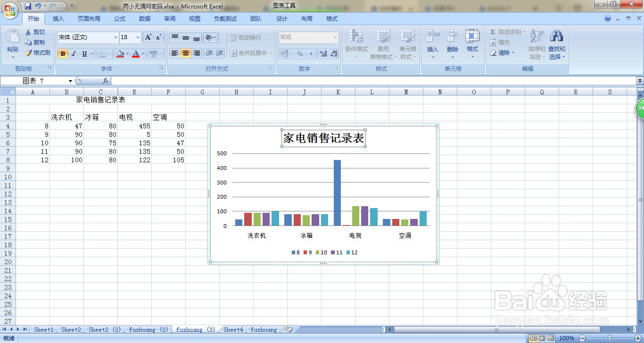Viewport: 644px width, 343px height.
Task: Switch to Sheet4 worksheet tab
Action: [x=233, y=330]
